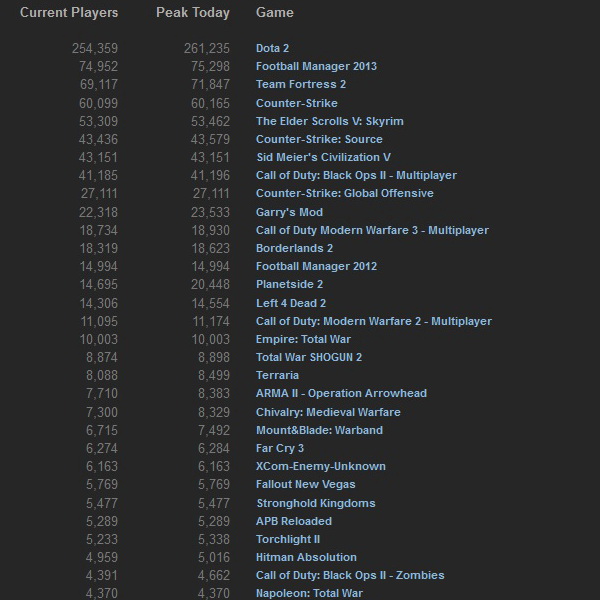Select the Planetside 2 link
The height and width of the screenshot is (600, 600).
click(289, 284)
